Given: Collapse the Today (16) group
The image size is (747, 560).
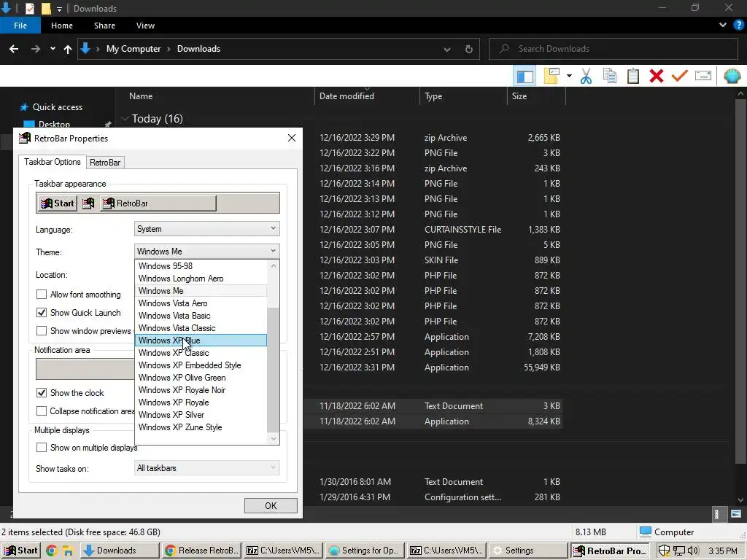Looking at the screenshot, I should point(125,119).
